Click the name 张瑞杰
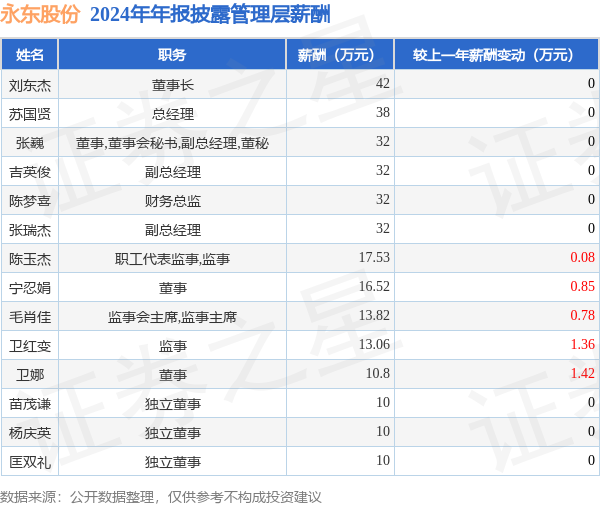The height and width of the screenshot is (506, 600). pos(30,230)
